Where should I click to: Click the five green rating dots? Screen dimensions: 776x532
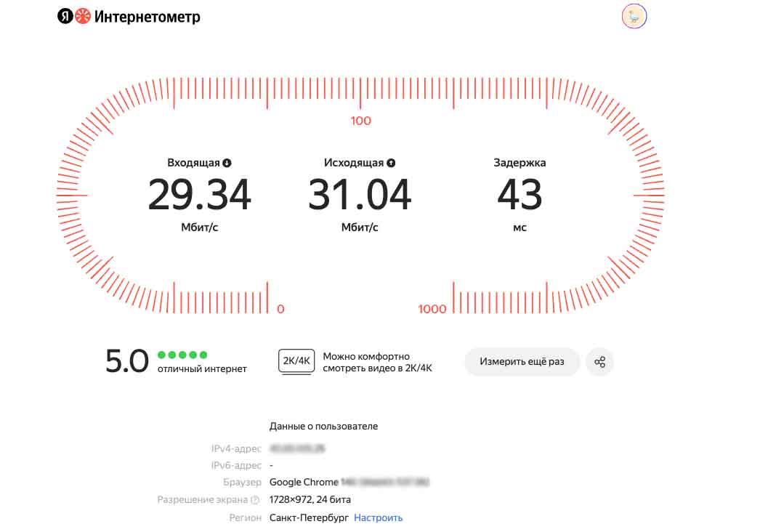pyautogui.click(x=182, y=355)
